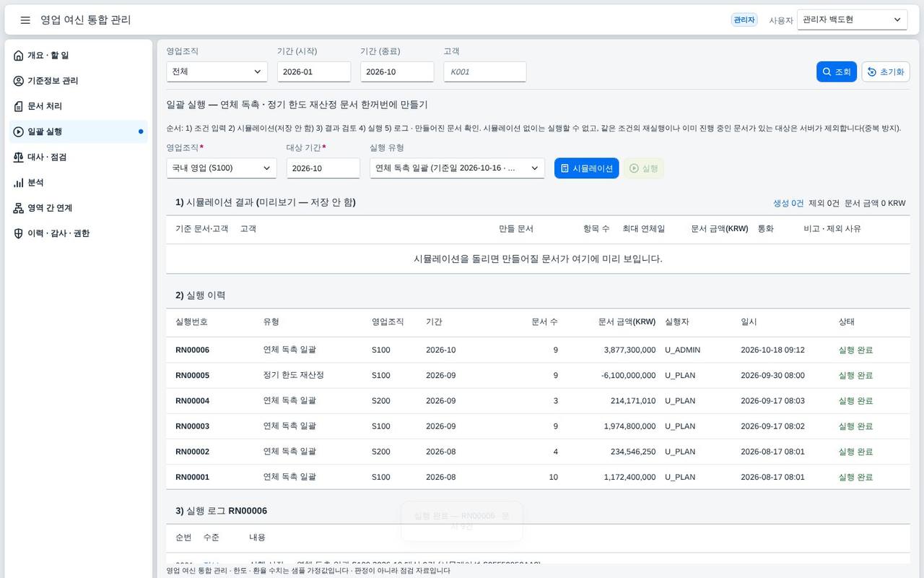Select execution row RN00005
Viewport: 924px width, 578px height.
(538, 375)
